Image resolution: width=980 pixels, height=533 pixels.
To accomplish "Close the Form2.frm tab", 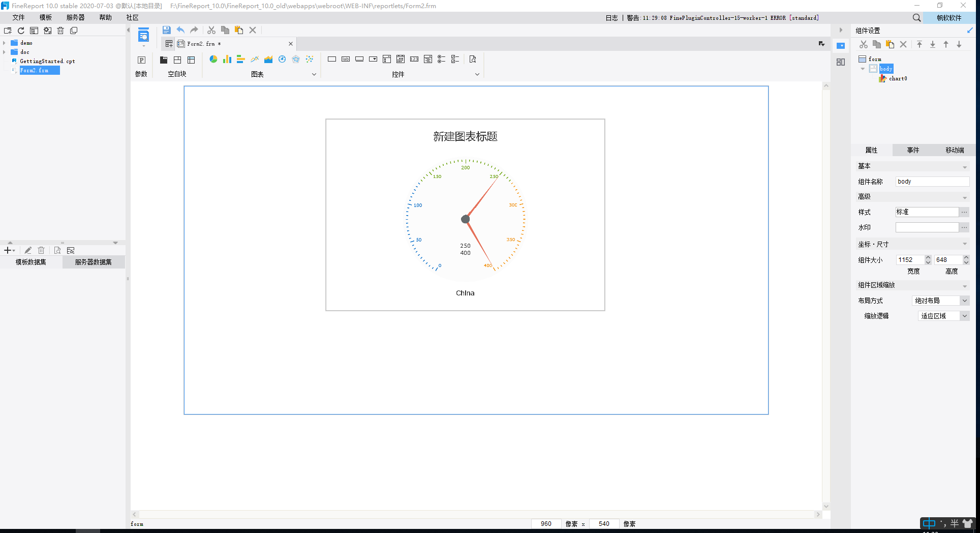I will [291, 44].
